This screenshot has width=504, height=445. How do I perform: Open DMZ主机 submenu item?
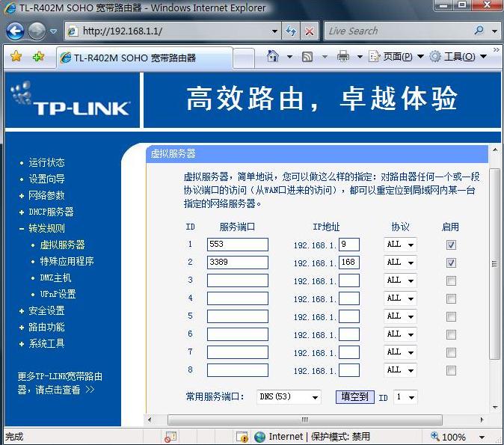coord(55,277)
